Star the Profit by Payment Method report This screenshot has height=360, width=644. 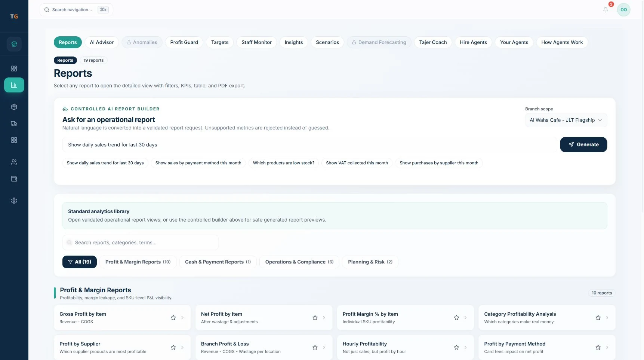click(x=598, y=348)
